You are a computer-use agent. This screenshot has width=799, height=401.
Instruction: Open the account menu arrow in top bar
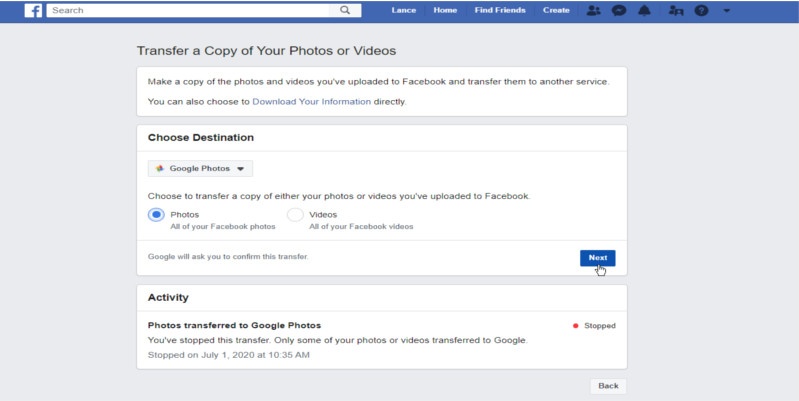coord(727,10)
